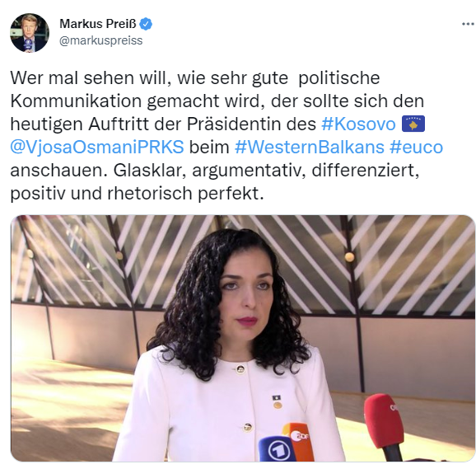Follow the #euco hashtag
This screenshot has width=476, height=469.
click(x=416, y=147)
